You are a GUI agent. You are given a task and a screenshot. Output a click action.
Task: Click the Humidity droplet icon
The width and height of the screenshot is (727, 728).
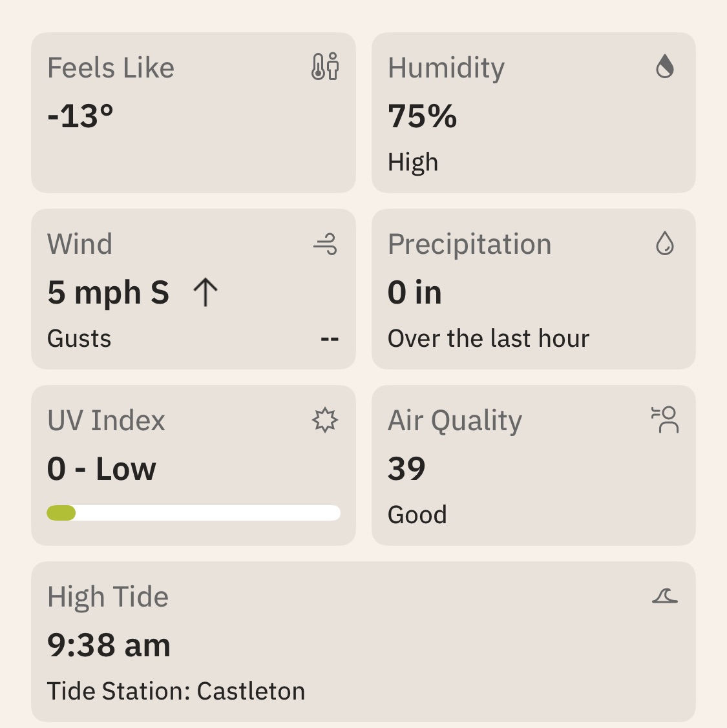tap(665, 67)
